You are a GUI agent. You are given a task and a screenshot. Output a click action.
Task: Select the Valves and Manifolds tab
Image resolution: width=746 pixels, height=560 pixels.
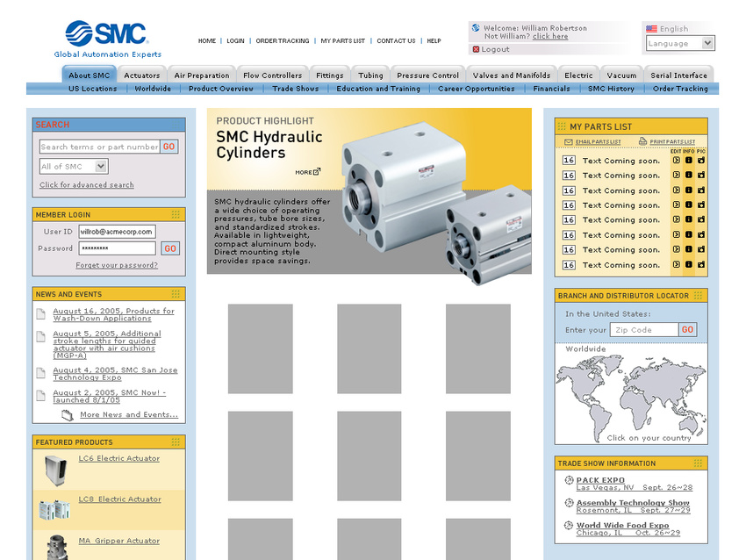tap(512, 75)
